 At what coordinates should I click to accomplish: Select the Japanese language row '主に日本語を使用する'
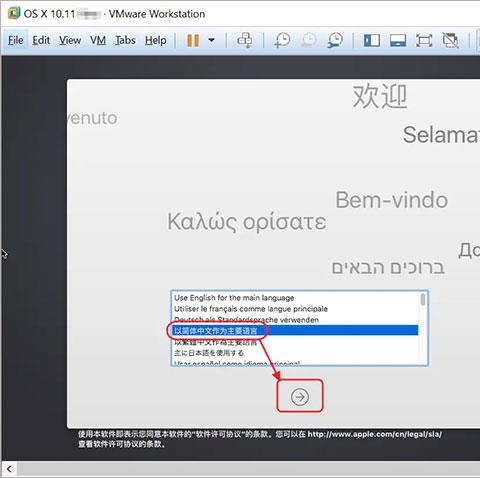pyautogui.click(x=295, y=353)
